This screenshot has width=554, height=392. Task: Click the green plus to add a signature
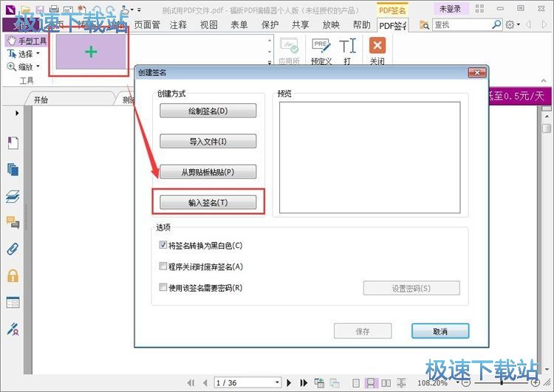click(91, 52)
